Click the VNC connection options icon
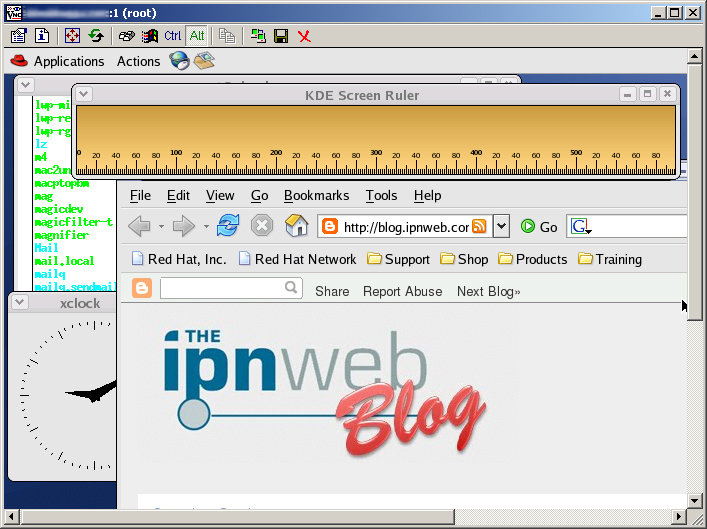This screenshot has height=529, width=707. (x=18, y=36)
